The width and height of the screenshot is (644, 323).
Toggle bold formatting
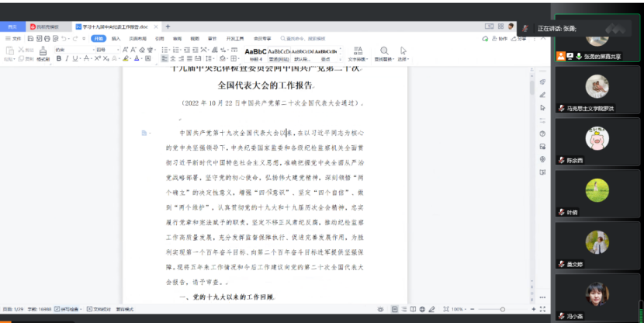pos(59,58)
